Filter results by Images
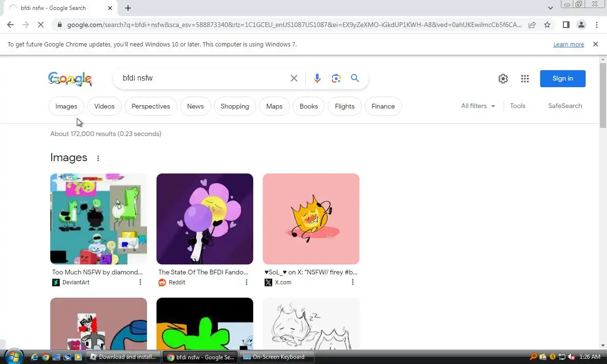Screen dimensions: 607x364 pyautogui.click(x=66, y=106)
